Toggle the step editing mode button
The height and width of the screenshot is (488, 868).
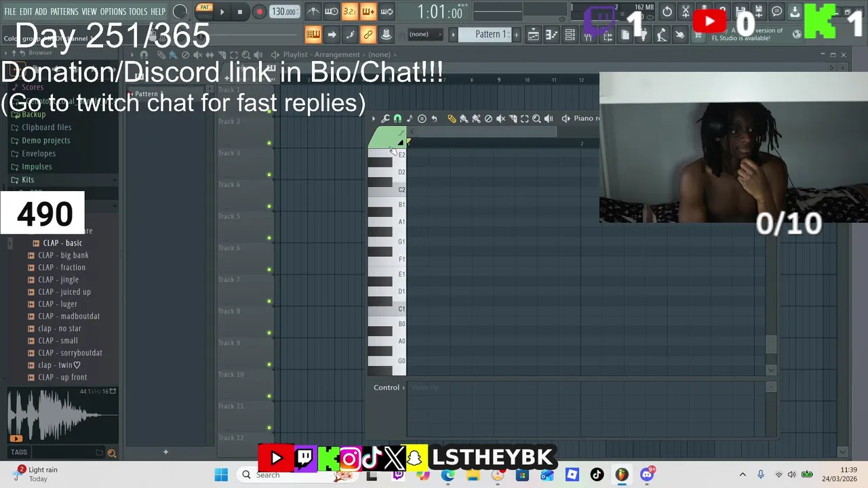coord(349,35)
